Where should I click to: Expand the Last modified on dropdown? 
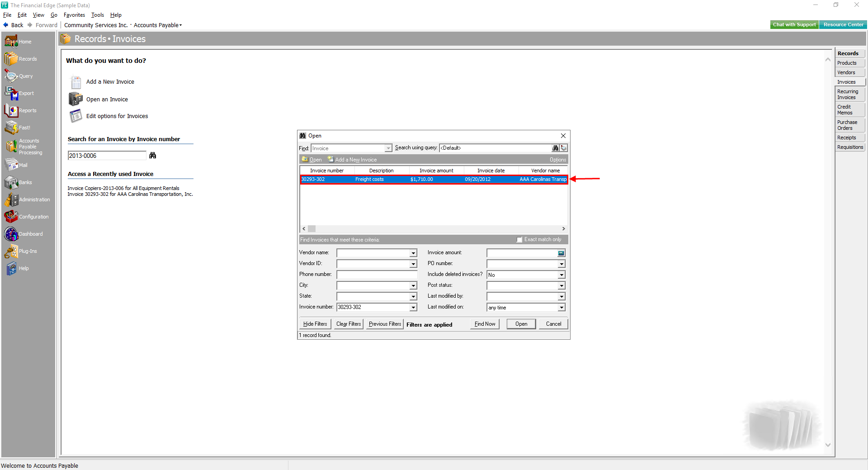point(561,308)
